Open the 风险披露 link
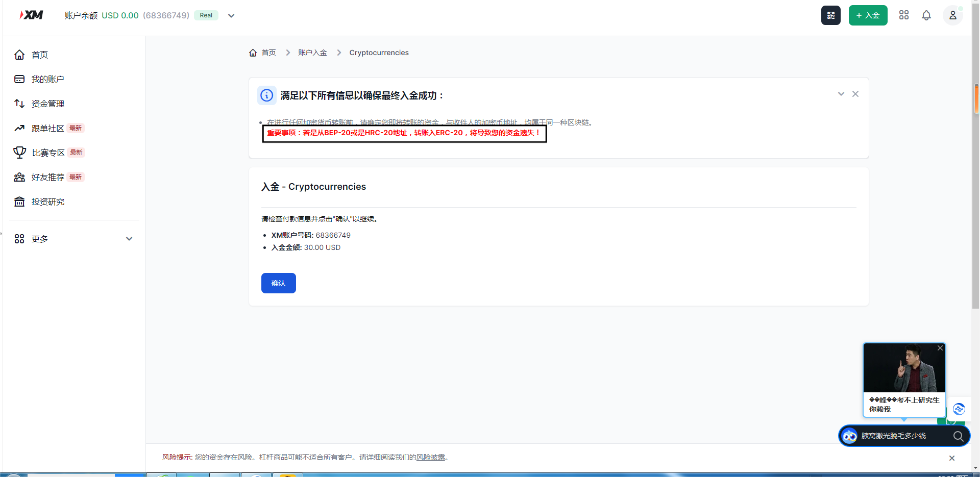Viewport: 980px width, 477px height. [x=430, y=457]
